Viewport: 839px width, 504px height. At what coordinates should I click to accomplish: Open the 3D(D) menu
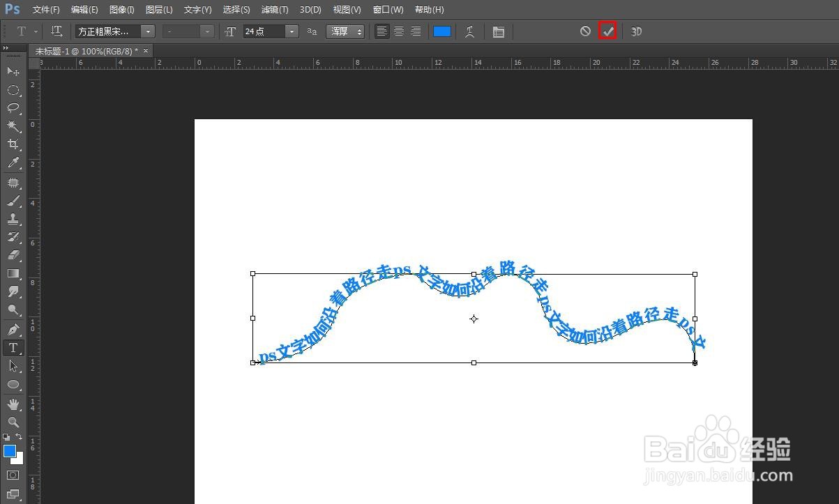pos(310,10)
